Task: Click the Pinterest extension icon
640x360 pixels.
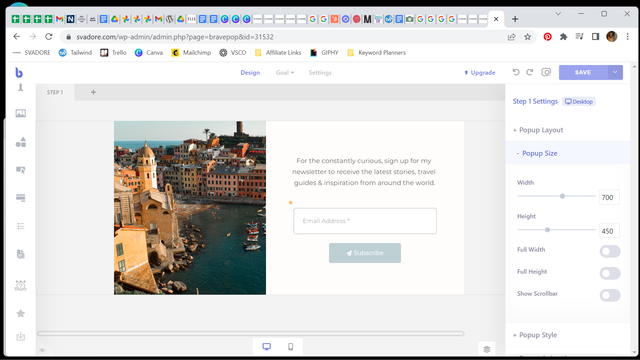Action: [x=548, y=37]
